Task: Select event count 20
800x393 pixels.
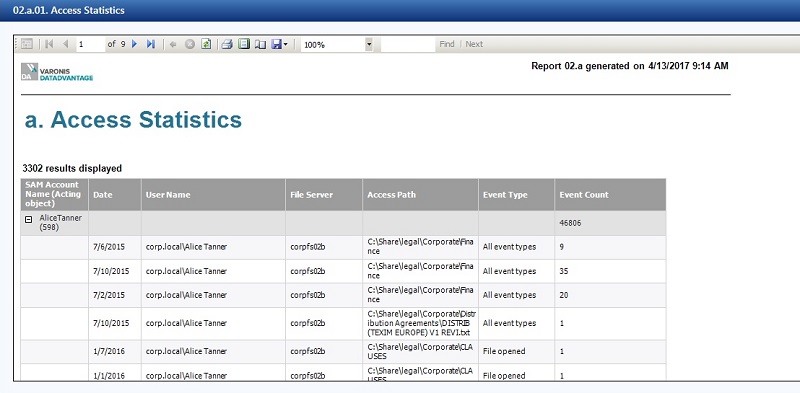Action: pyautogui.click(x=564, y=295)
